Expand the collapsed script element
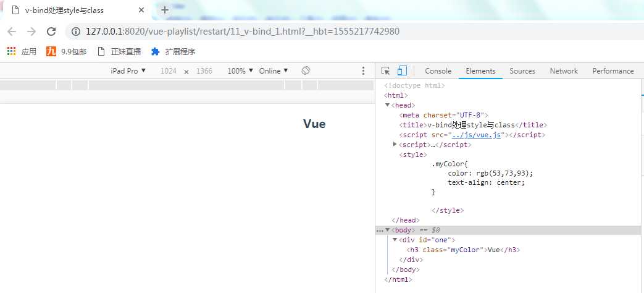644x293 pixels. pyautogui.click(x=395, y=144)
